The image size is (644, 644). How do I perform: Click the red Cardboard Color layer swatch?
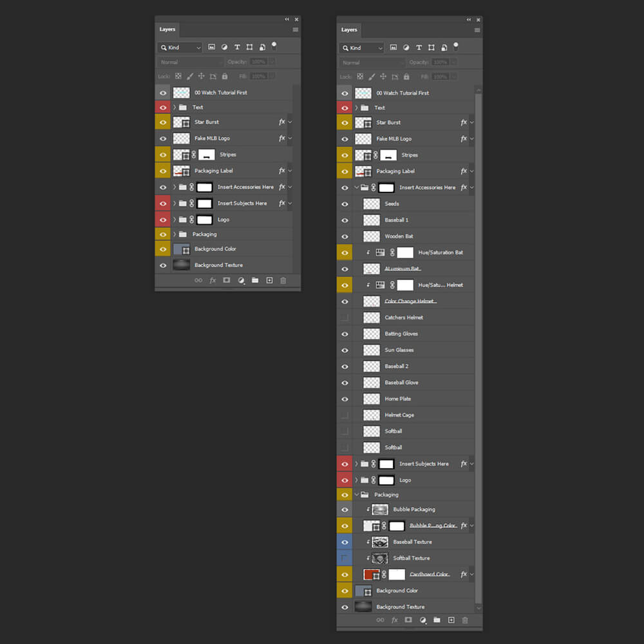pyautogui.click(x=370, y=574)
